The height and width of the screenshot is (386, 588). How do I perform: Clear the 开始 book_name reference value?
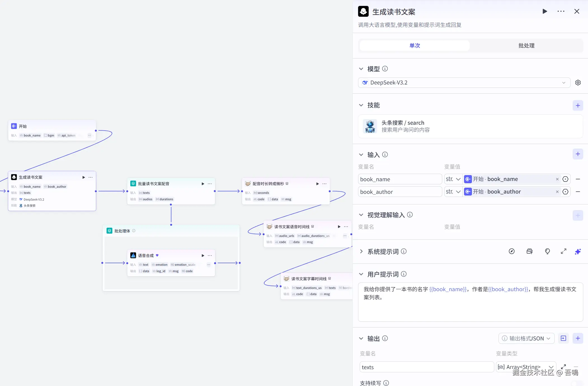tap(557, 179)
